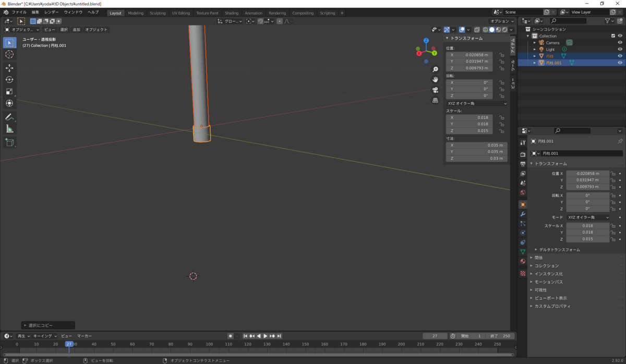Choose the Move tool
This screenshot has height=364, width=626.
click(9, 68)
